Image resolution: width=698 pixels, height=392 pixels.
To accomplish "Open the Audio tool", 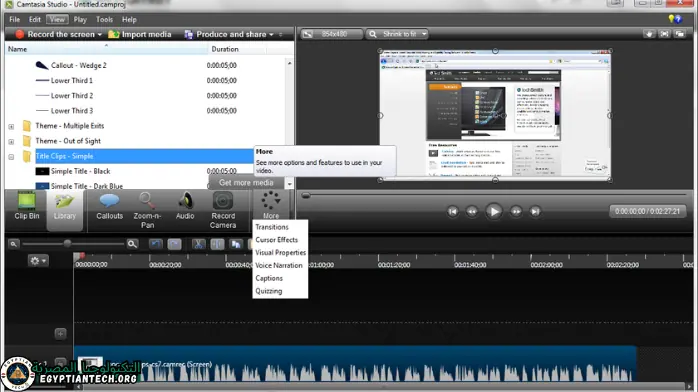I will point(185,206).
